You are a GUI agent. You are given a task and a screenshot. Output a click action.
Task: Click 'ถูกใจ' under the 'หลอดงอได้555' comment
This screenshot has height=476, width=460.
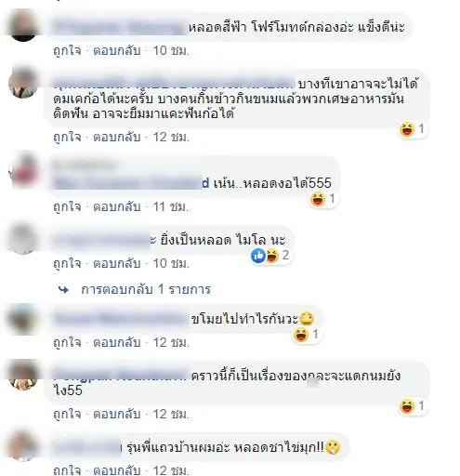[67, 206]
